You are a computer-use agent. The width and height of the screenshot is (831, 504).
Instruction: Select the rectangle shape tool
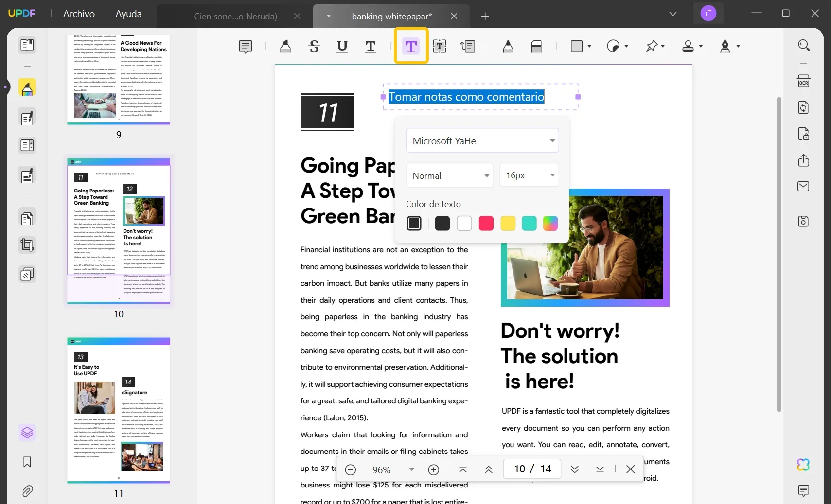pyautogui.click(x=577, y=46)
